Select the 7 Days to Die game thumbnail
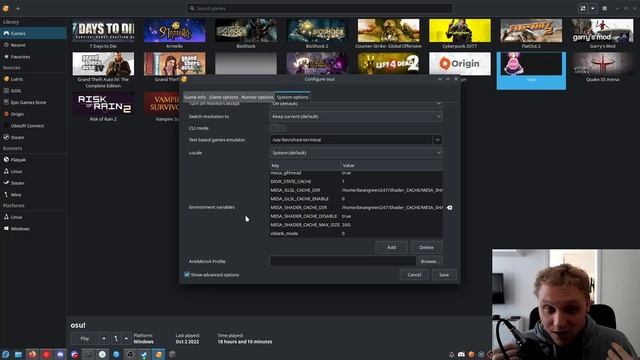Screen dimensions: 640x360 pyautogui.click(x=103, y=31)
